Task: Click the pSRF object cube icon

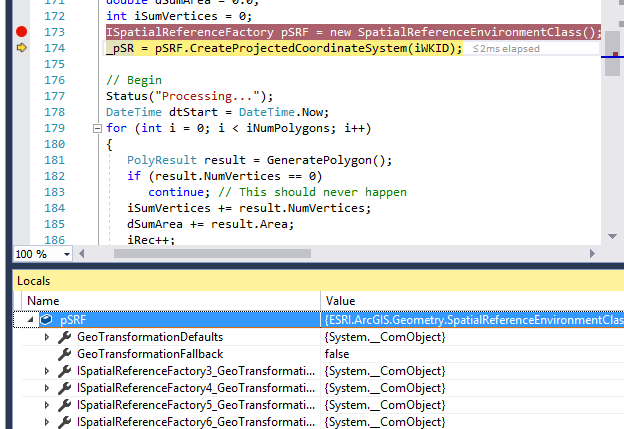Action: 47,320
